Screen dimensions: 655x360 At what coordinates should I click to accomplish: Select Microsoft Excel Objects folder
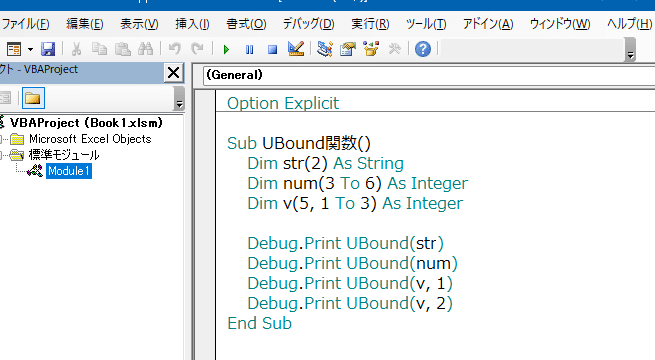pos(90,139)
